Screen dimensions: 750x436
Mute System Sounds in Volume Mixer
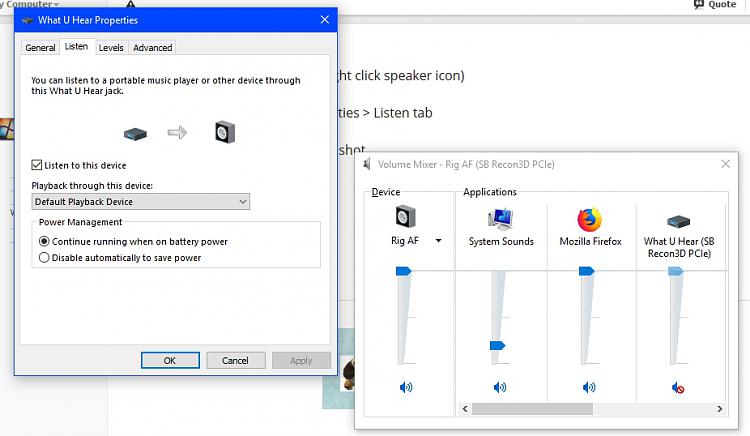pyautogui.click(x=500, y=387)
